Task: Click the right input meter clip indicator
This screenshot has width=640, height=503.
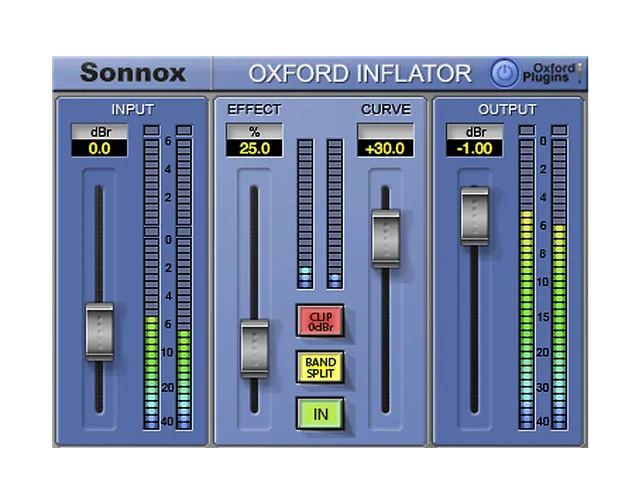Action: 184,130
